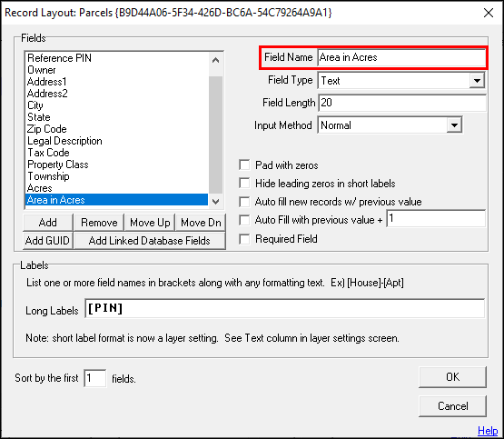Click Move Up button
The height and width of the screenshot is (439, 504).
(150, 223)
